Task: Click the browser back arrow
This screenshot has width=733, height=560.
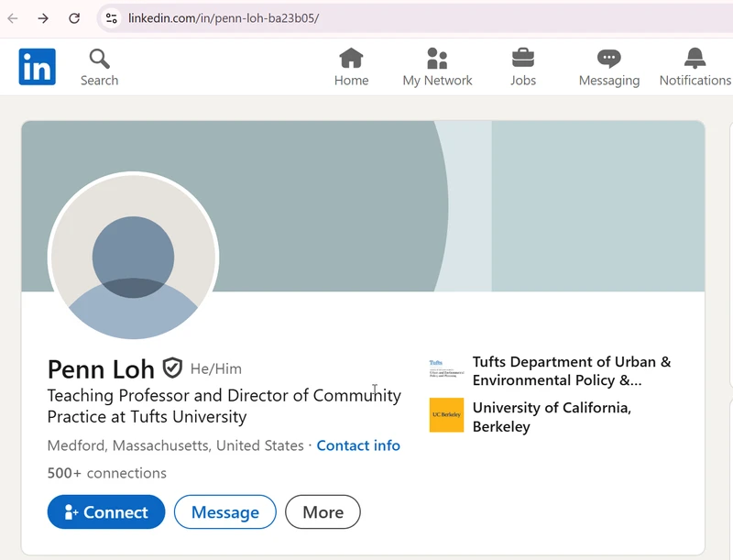Action: (13, 18)
